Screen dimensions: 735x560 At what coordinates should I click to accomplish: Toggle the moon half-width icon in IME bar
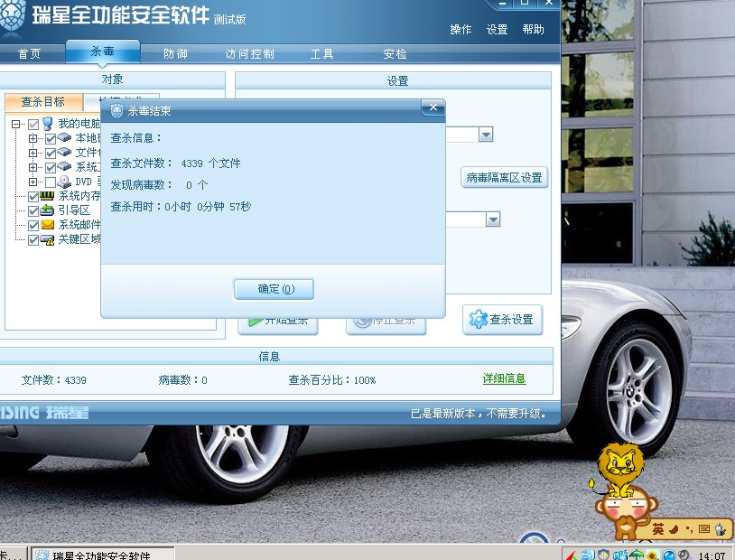[675, 529]
